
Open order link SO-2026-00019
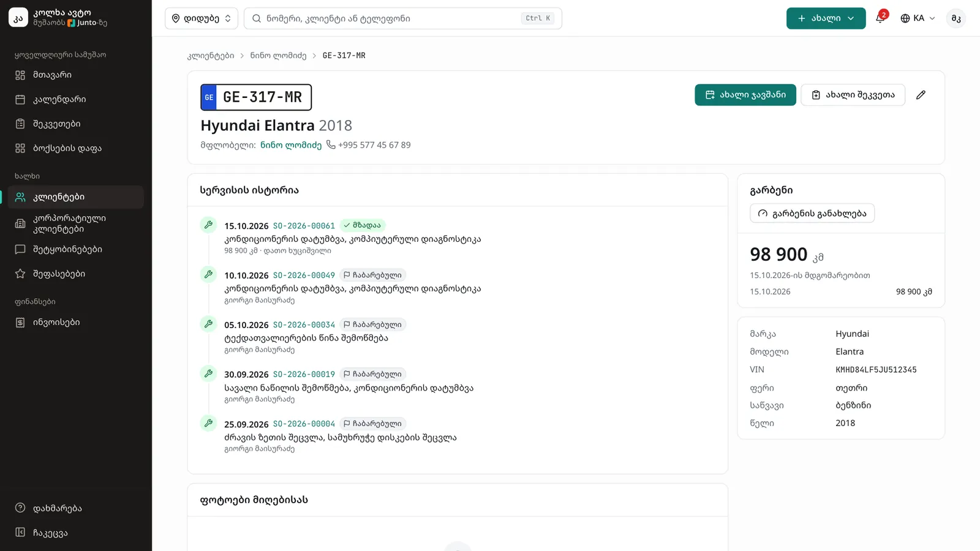[304, 374]
